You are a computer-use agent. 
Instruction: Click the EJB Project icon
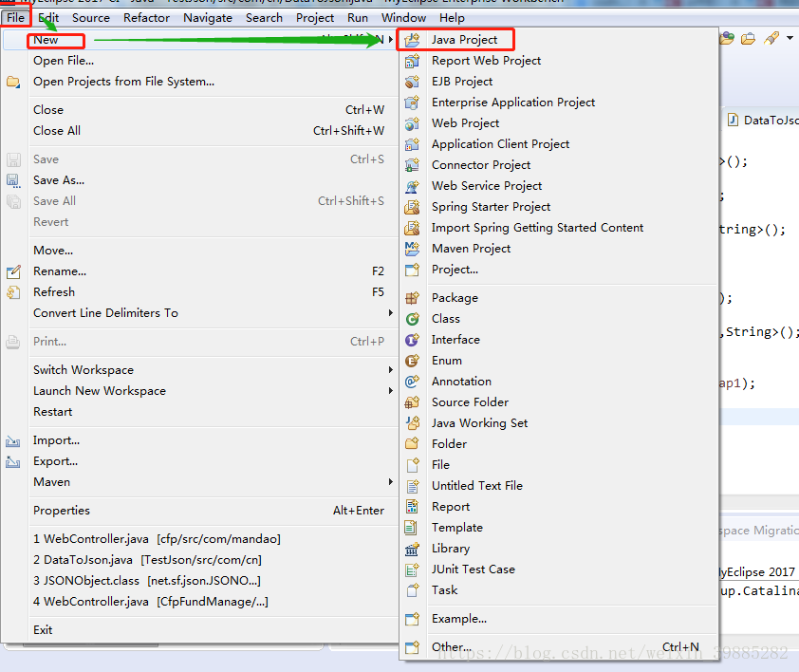point(412,82)
